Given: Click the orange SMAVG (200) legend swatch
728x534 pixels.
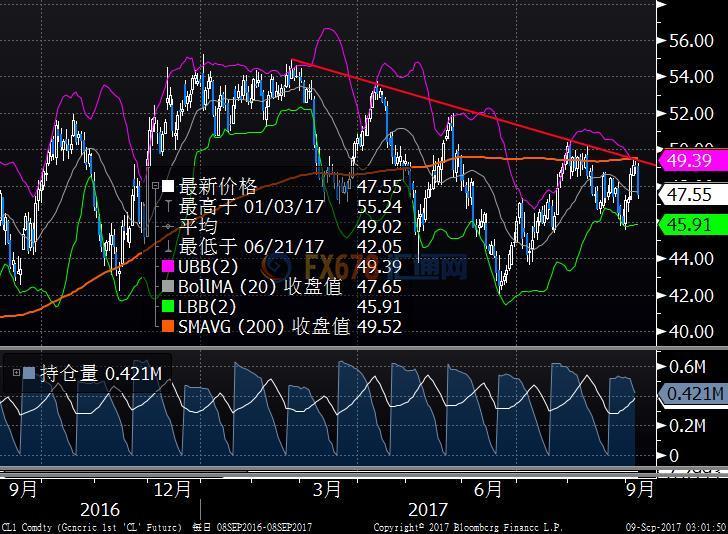Looking at the screenshot, I should [168, 327].
